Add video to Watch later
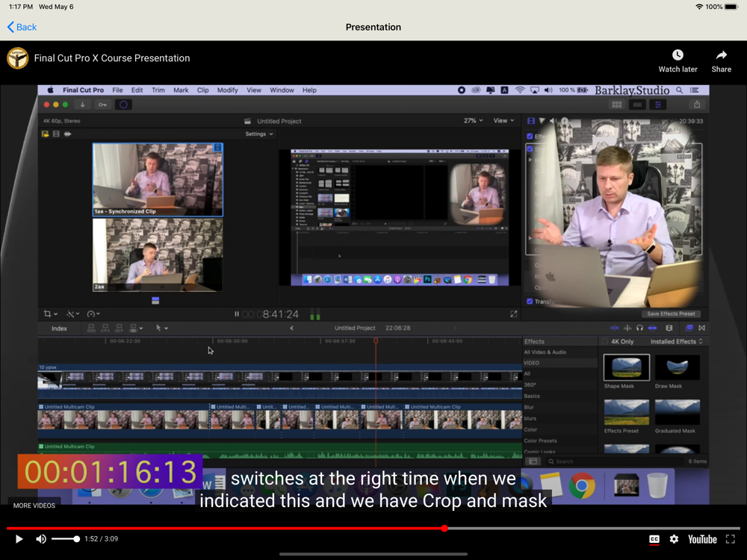 (678, 61)
